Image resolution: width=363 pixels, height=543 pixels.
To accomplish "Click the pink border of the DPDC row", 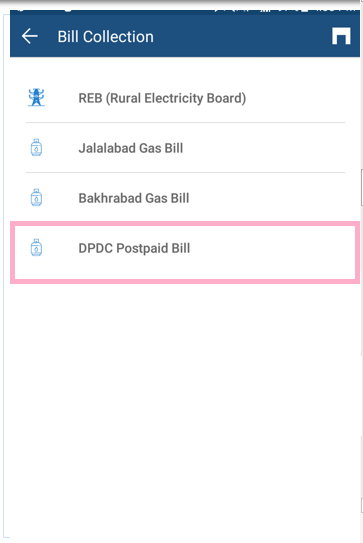I will [x=185, y=224].
